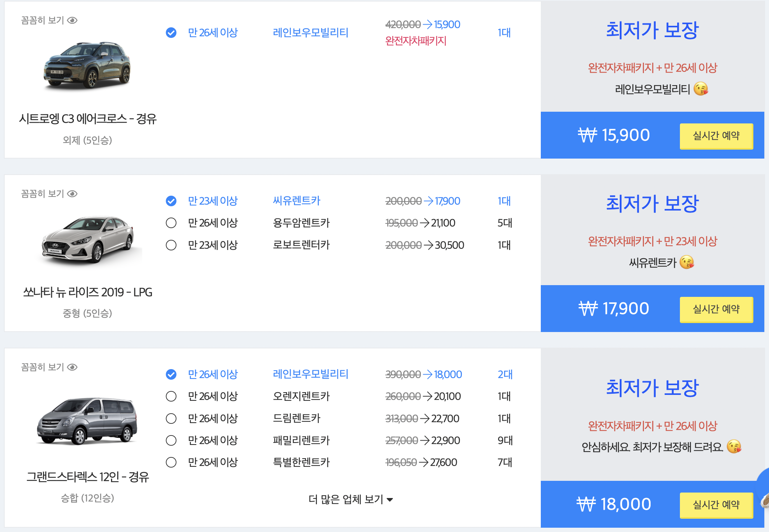Viewport: 769px width, 532px height.
Task: Select 오렌지렌트카 rental option
Action: 171,396
